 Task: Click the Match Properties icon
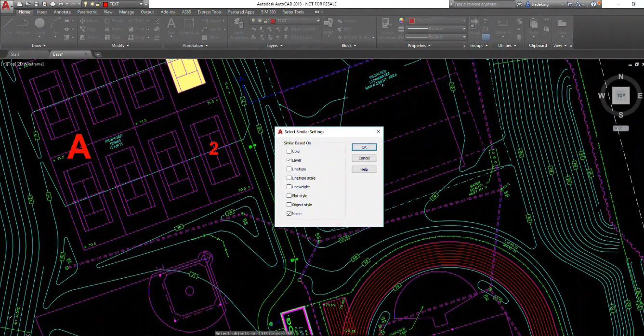coord(387,25)
